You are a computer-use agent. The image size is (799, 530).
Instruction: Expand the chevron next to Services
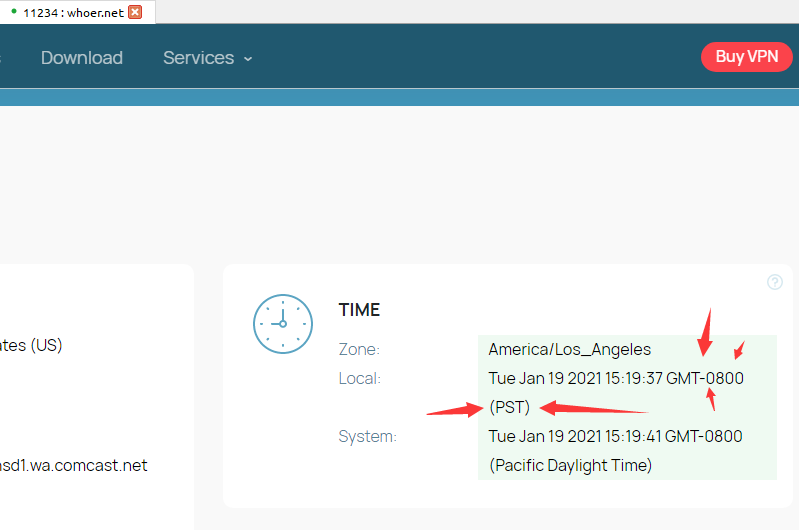tap(248, 59)
